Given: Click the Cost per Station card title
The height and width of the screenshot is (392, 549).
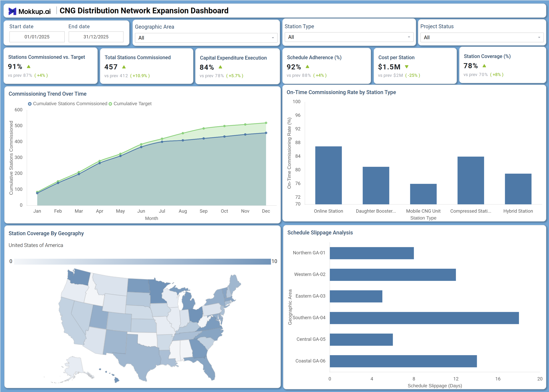Looking at the screenshot, I should tap(396, 57).
